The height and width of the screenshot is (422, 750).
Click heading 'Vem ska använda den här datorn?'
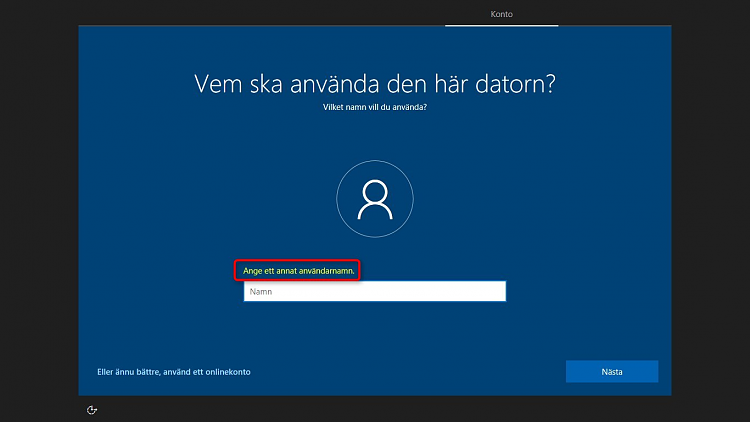375,84
